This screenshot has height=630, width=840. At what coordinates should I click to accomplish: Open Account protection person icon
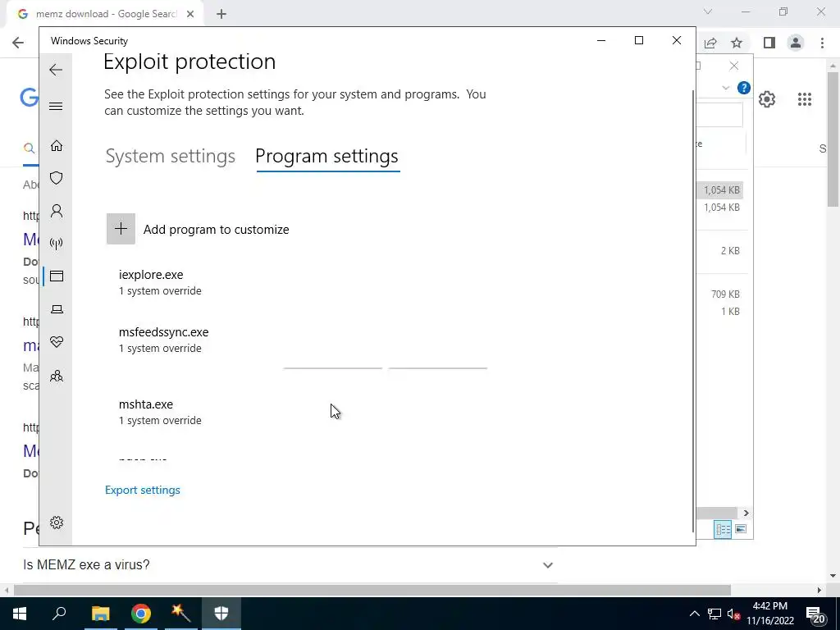coord(57,211)
